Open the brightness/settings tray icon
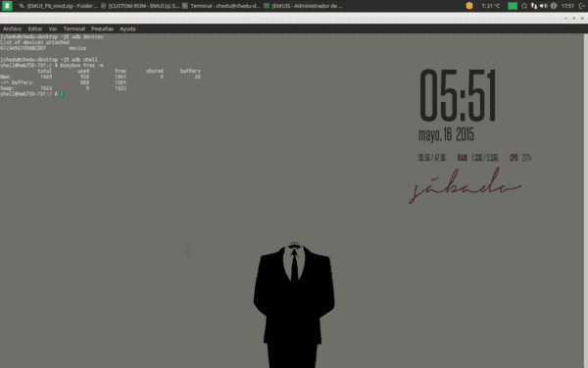This screenshot has width=588, height=368. pos(554,6)
